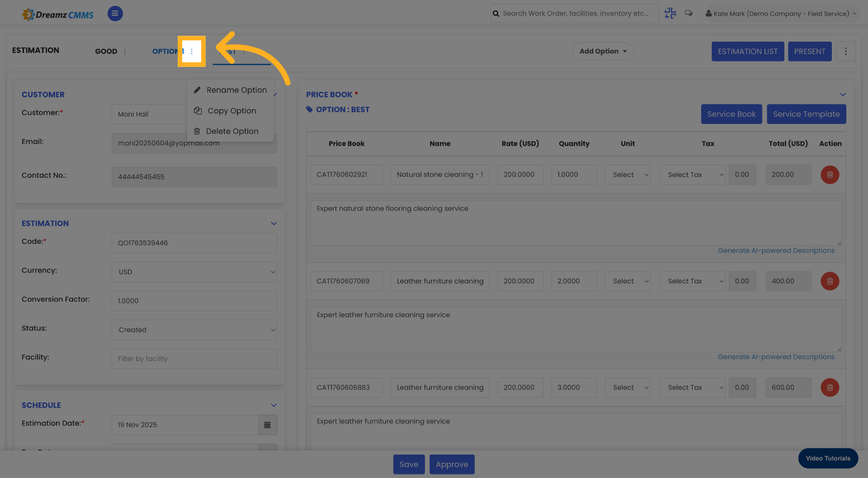Open the Add Option dropdown
The height and width of the screenshot is (478, 868).
click(603, 51)
